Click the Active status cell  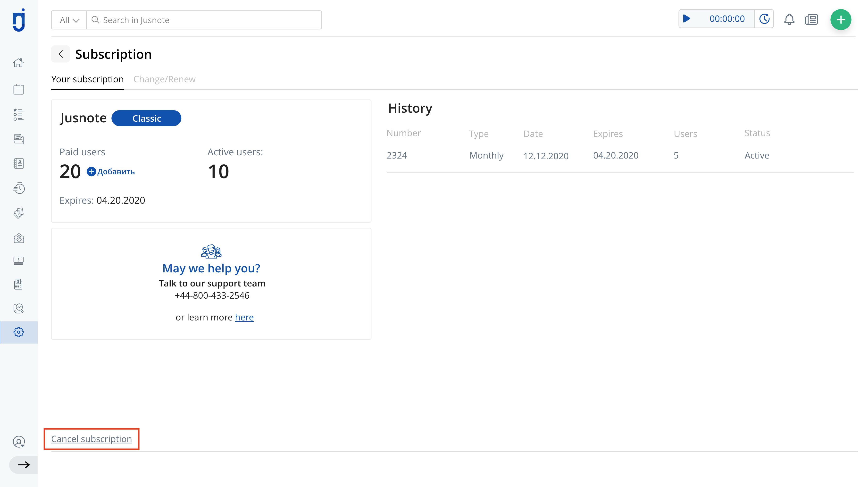[757, 155]
